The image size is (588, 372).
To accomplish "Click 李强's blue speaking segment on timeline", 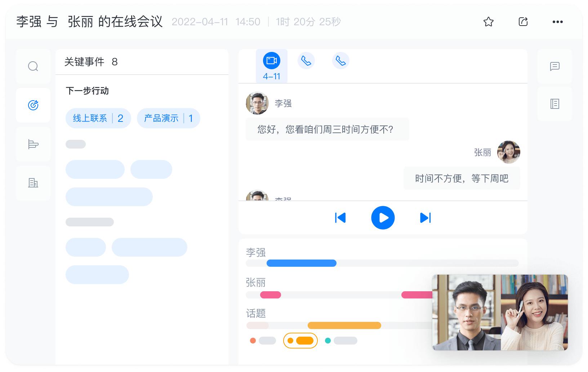I will click(302, 263).
